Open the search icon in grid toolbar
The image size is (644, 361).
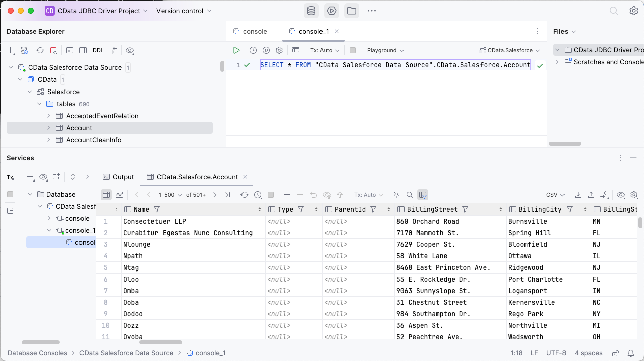[x=410, y=195]
